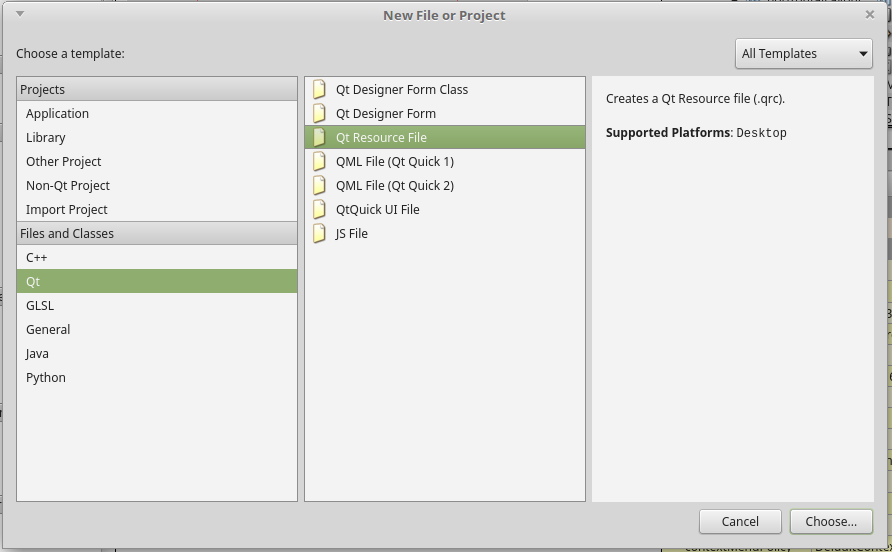Select the C++ files category
This screenshot has width=892, height=552.
[x=157, y=257]
